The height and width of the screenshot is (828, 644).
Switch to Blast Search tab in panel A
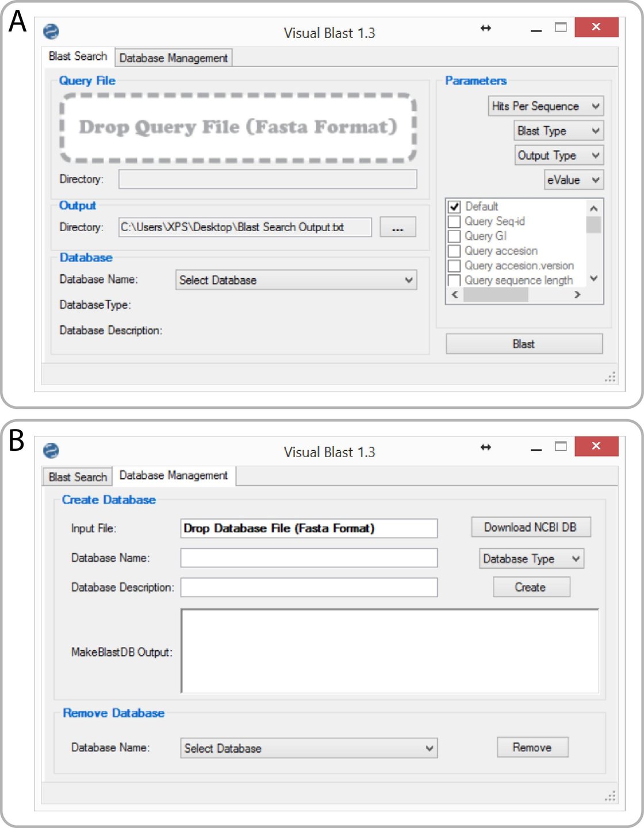click(x=78, y=56)
